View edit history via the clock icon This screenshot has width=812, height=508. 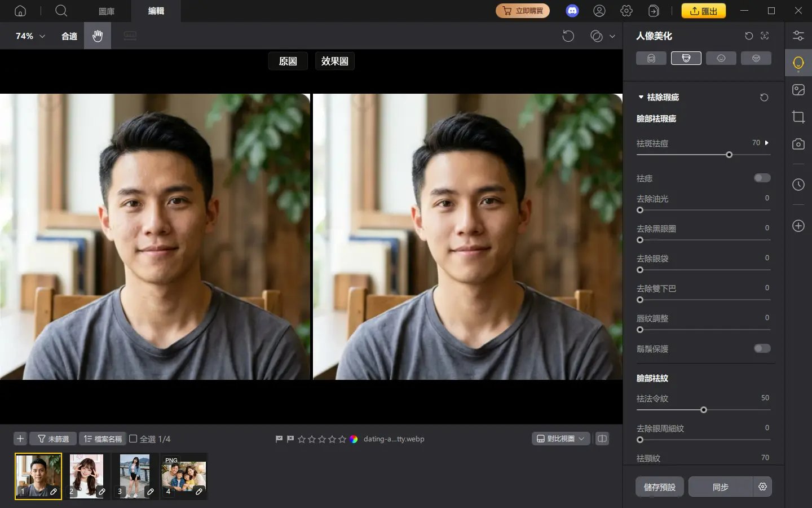click(x=798, y=185)
